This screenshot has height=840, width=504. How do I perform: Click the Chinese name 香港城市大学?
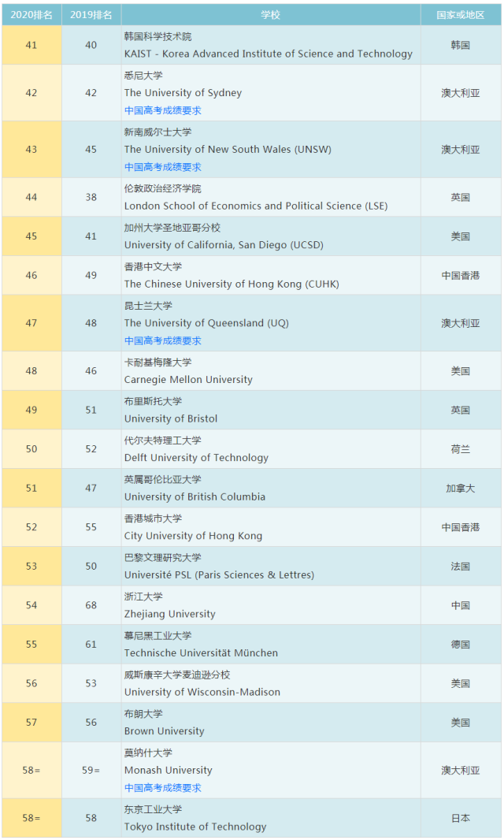154,518
